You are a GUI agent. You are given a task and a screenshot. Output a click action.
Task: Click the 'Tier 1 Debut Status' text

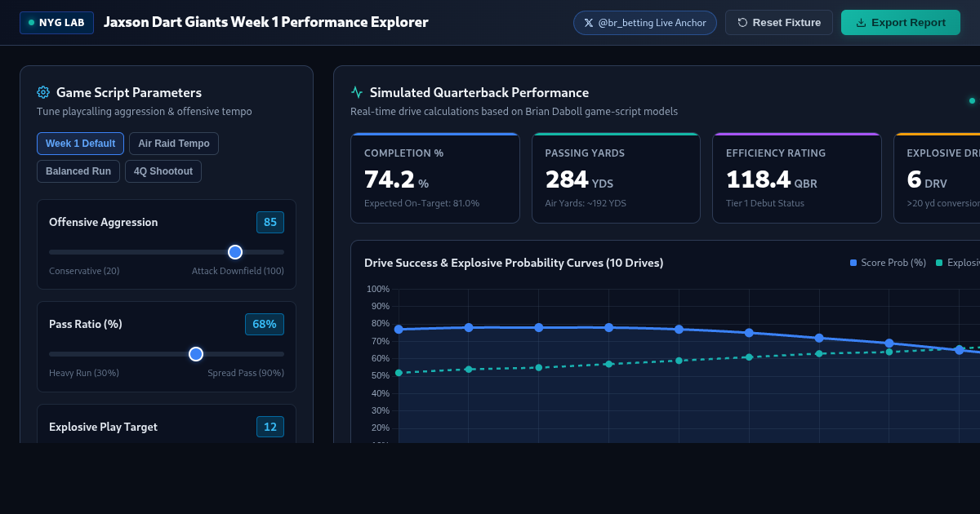click(765, 203)
